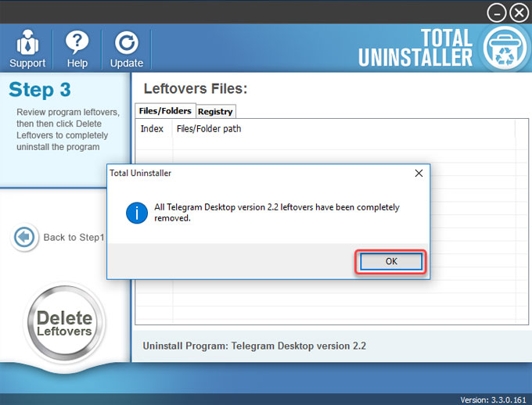Minimize the Total Uninstaller window
Viewport: 532px width, 405px height.
[497, 13]
